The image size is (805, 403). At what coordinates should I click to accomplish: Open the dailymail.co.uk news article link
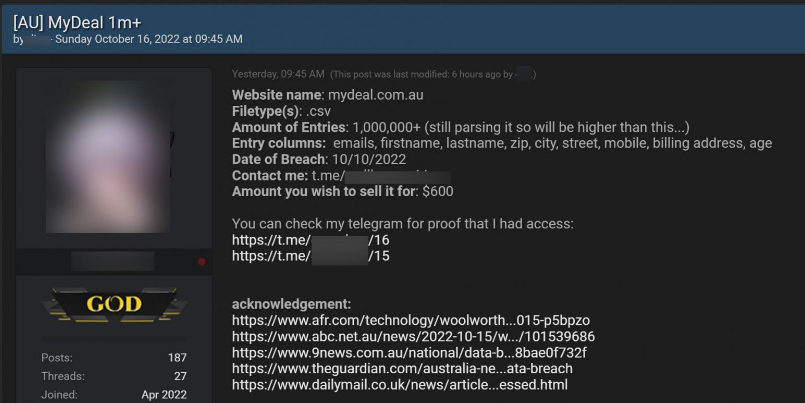[400, 384]
